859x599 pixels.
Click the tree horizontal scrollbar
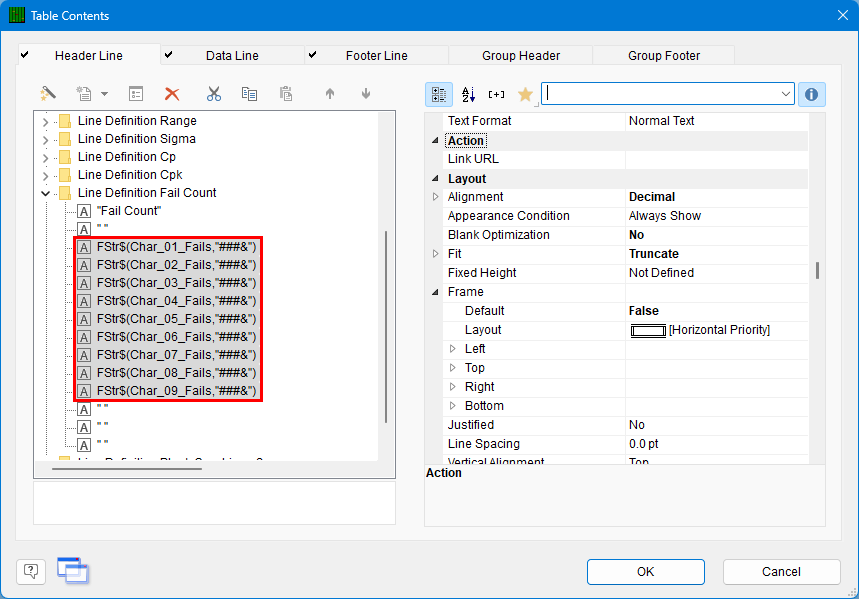127,469
